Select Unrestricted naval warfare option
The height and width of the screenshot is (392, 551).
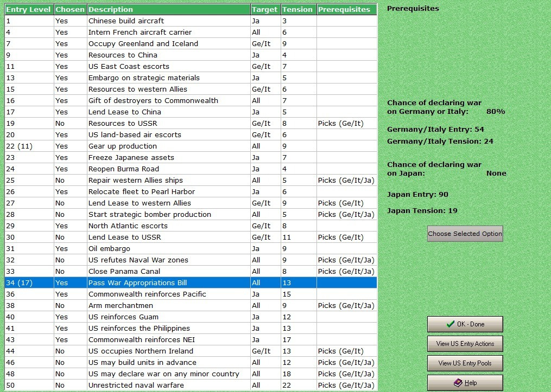[x=191, y=385]
